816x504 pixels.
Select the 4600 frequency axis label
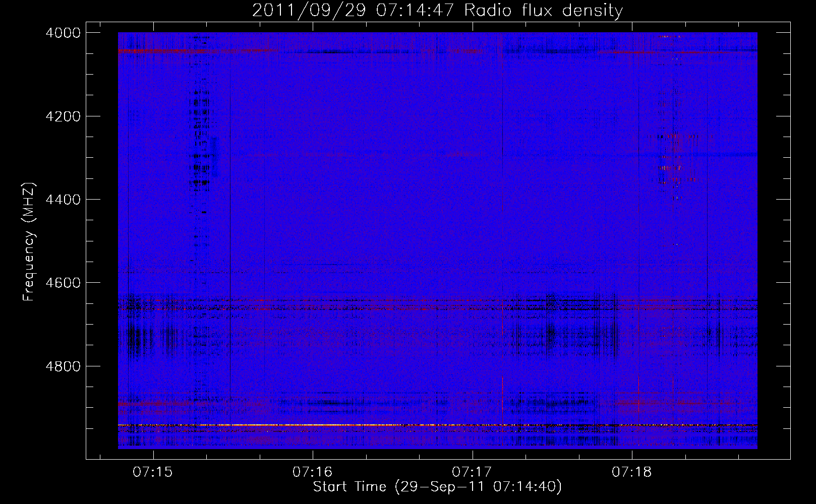(63, 283)
